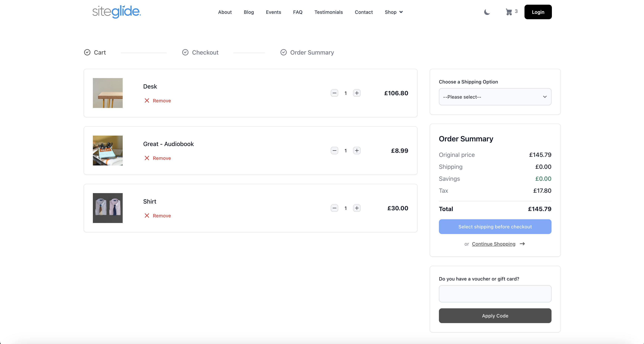Decrease Desk quantity with minus icon

click(x=334, y=93)
